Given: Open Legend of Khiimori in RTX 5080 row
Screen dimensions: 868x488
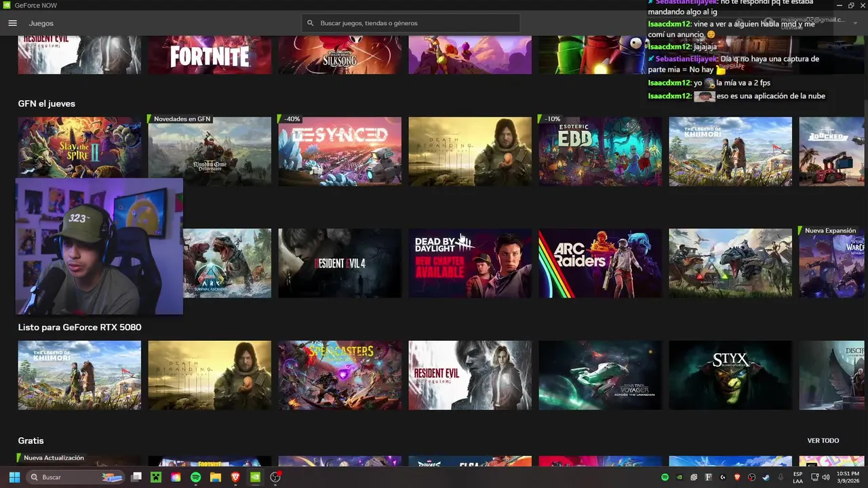Looking at the screenshot, I should [79, 375].
